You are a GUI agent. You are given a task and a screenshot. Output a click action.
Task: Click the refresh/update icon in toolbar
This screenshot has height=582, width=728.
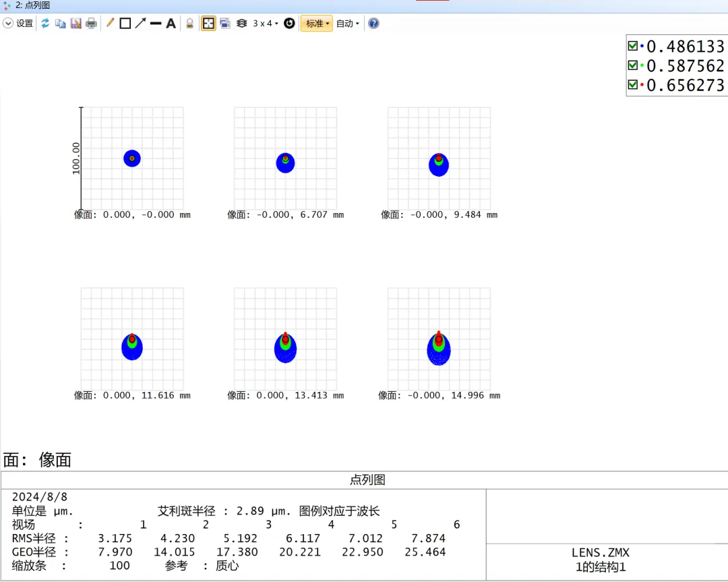(x=45, y=24)
